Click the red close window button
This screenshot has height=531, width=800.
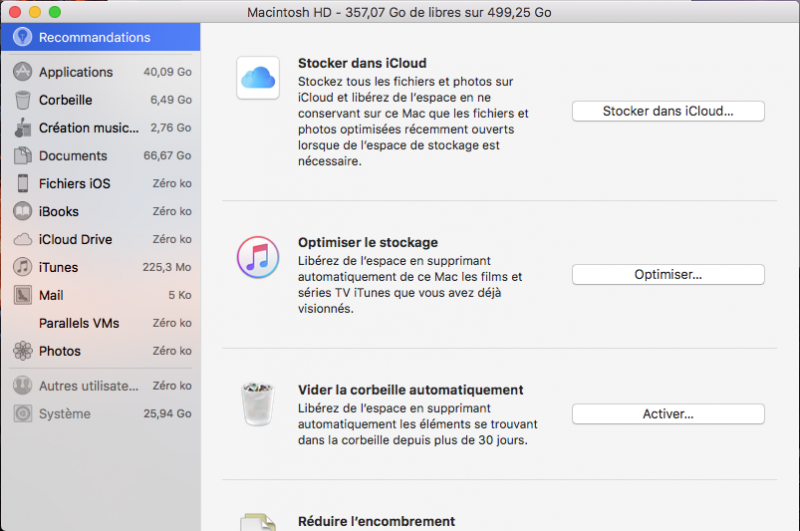tap(15, 12)
